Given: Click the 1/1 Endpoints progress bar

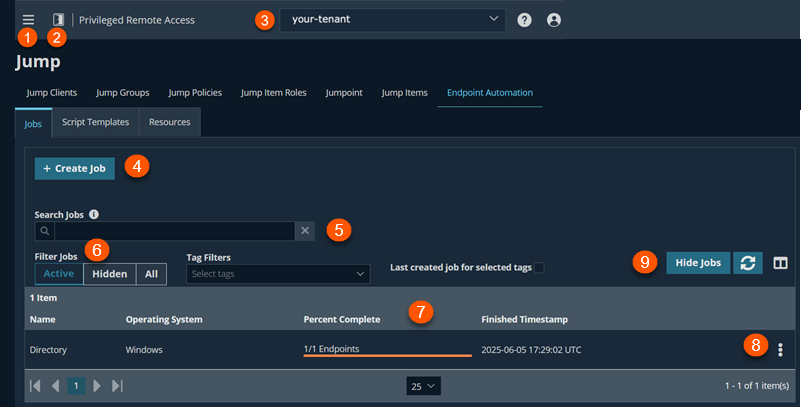Looking at the screenshot, I should pyautogui.click(x=387, y=350).
